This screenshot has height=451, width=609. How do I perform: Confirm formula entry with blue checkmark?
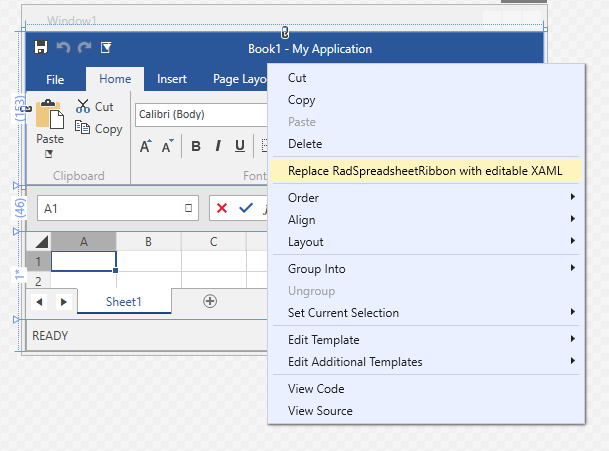[246, 208]
